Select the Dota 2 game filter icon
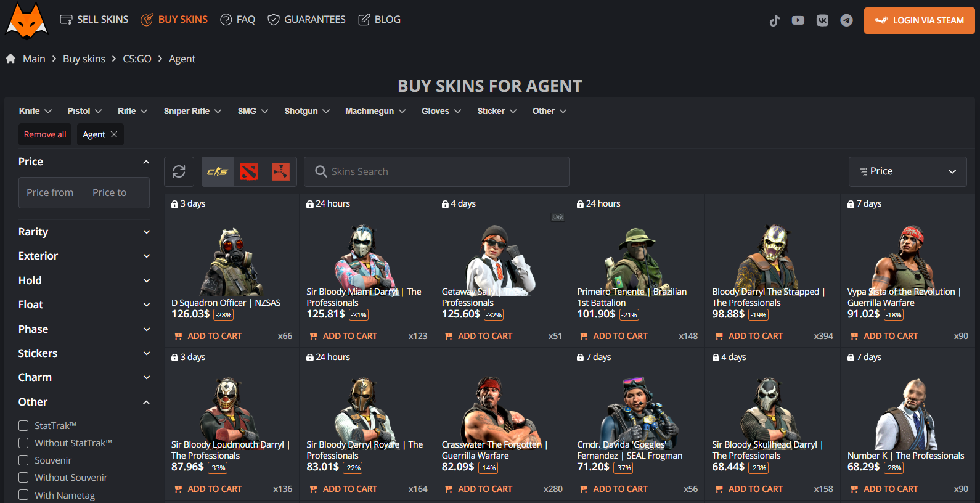The image size is (980, 503). tap(249, 171)
